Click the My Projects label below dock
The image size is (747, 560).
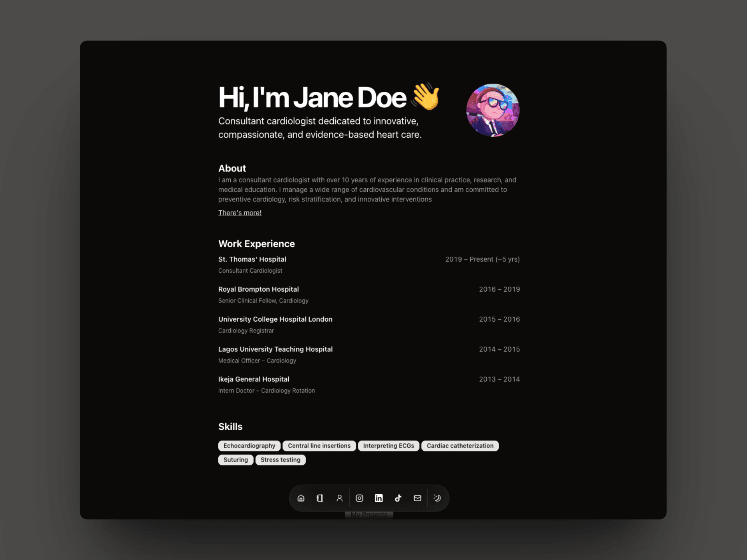[x=369, y=514]
